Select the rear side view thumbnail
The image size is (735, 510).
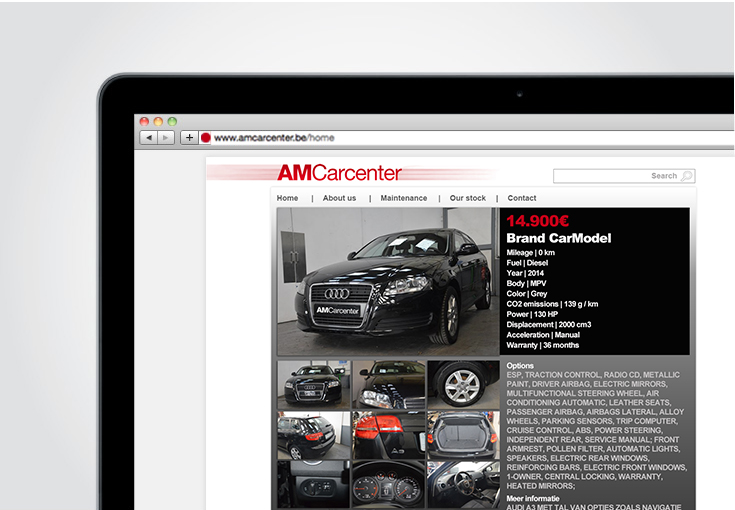click(314, 435)
